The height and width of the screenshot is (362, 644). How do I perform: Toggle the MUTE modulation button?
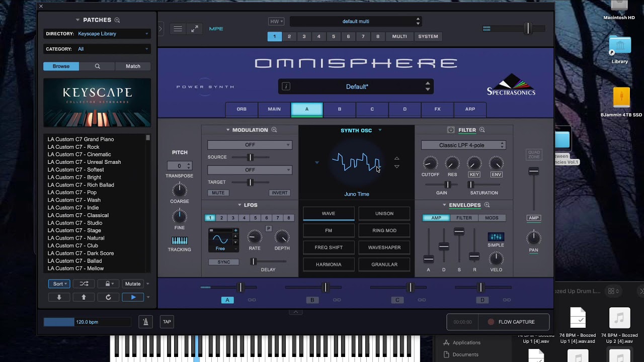(218, 193)
